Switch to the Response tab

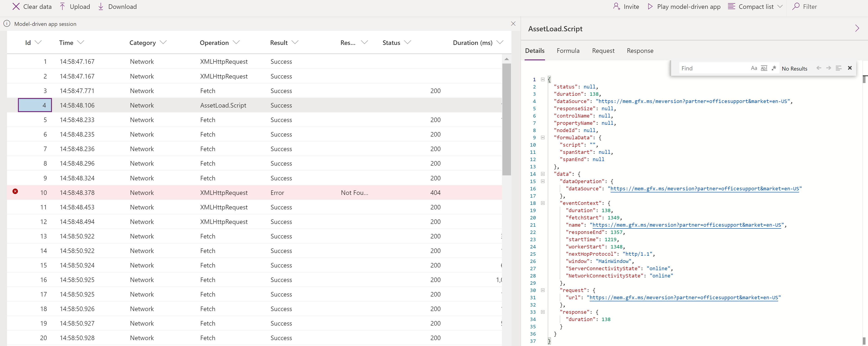click(x=639, y=50)
